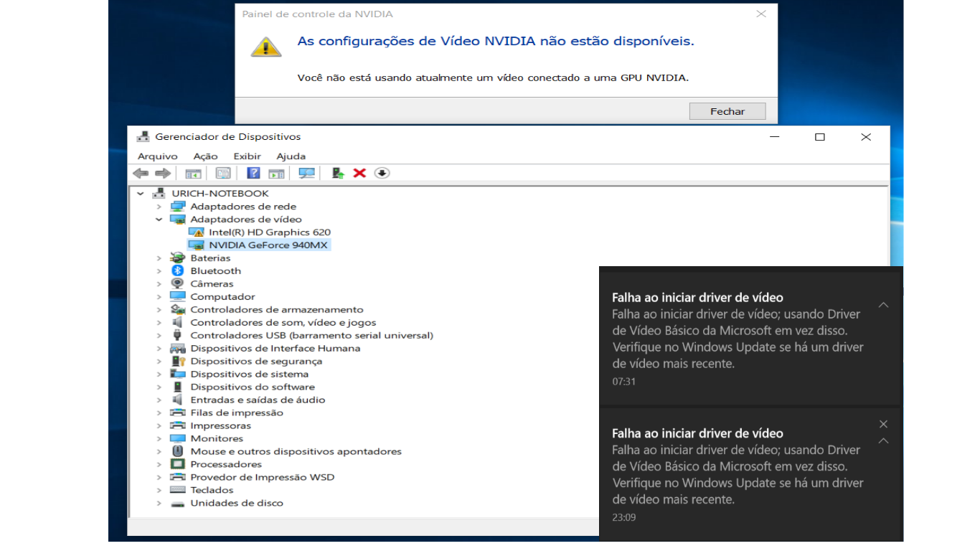Collapse the 07:31 video driver notification
The height and width of the screenshot is (551, 980).
point(883,305)
